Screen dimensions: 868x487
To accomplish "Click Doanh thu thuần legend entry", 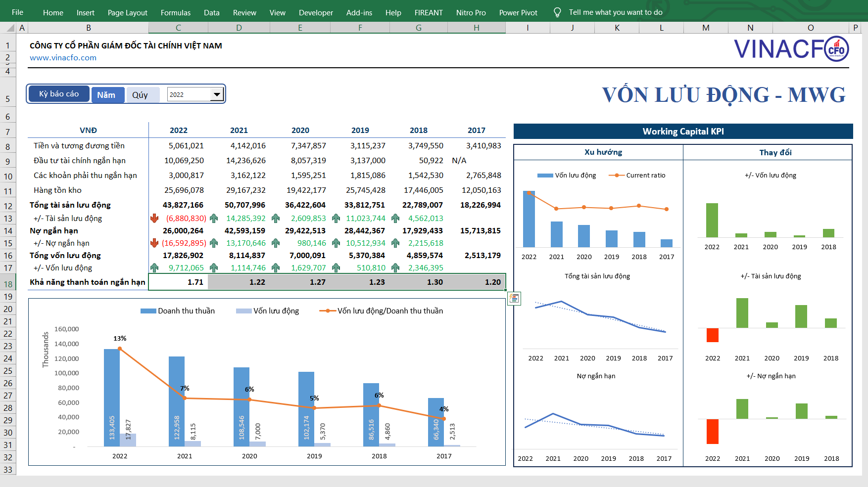I will click(x=178, y=311).
